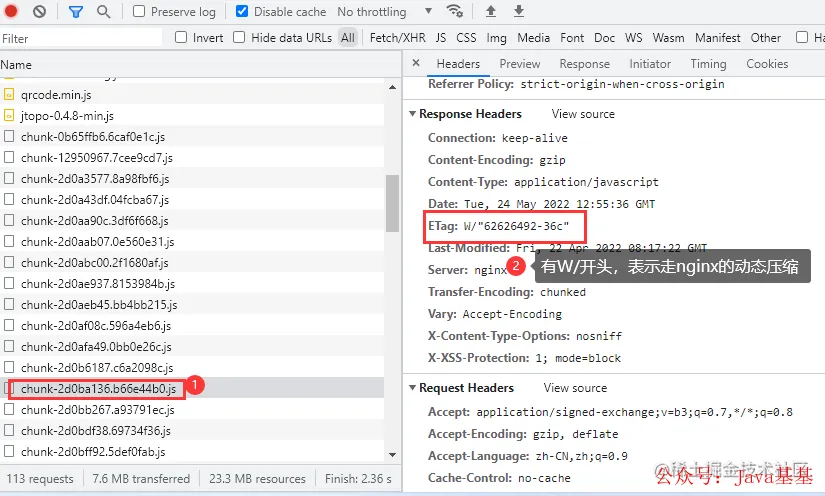
Task: Focus the Filter text field
Action: pos(81,38)
